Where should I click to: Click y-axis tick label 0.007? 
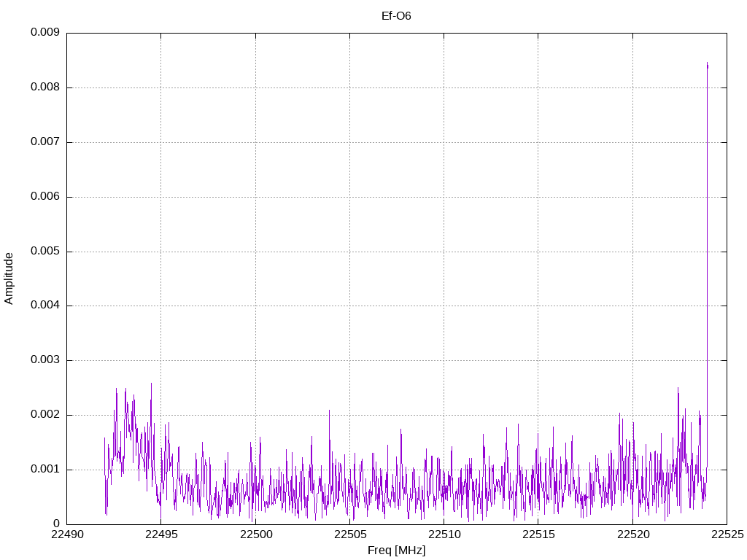click(x=44, y=142)
